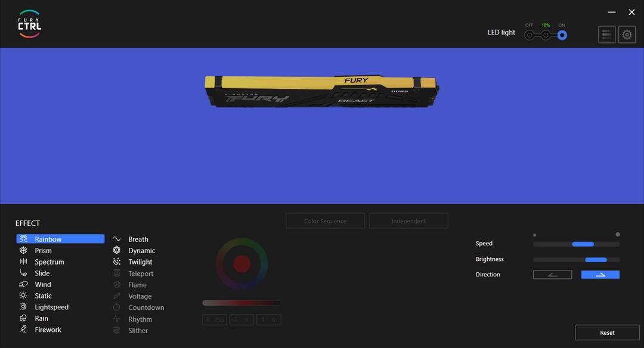Click the Lightspeed effect icon

(23, 306)
